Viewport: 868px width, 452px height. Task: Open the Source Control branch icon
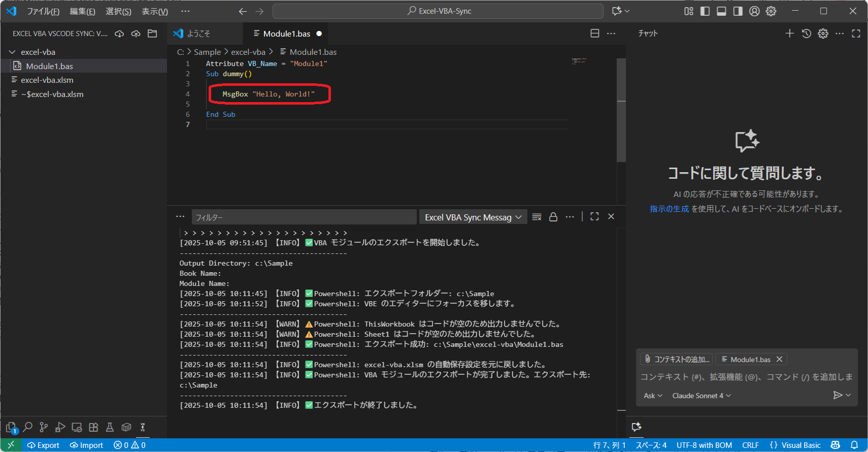44,427
